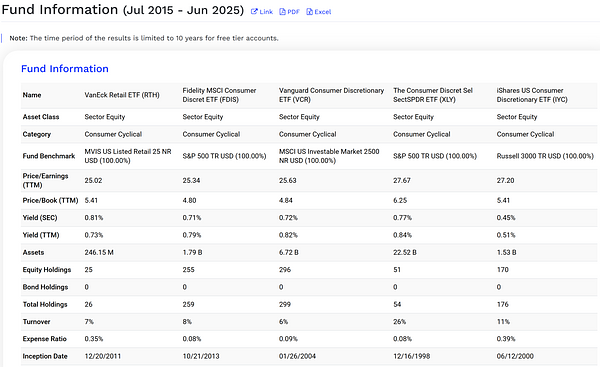Screen dimensions: 600x367
Task: Click the Yield (TTM) row label
Action: pyautogui.click(x=41, y=235)
